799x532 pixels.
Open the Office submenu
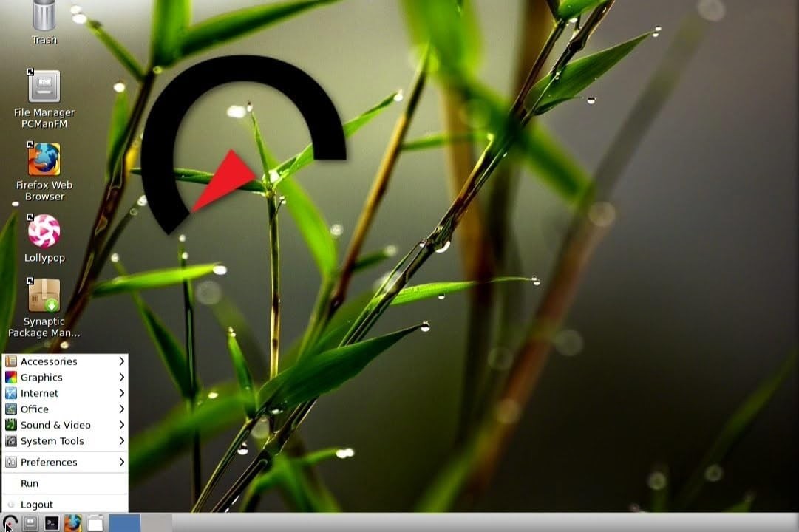point(65,409)
